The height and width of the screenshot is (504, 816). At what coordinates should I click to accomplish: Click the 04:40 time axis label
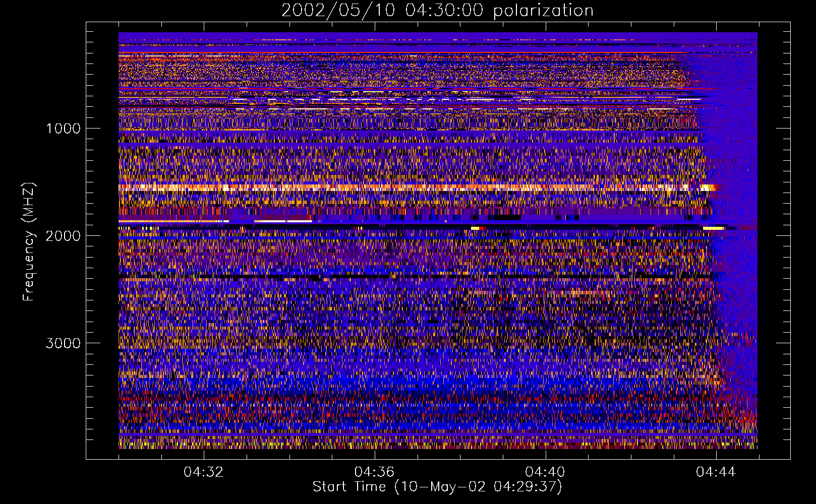(x=545, y=472)
